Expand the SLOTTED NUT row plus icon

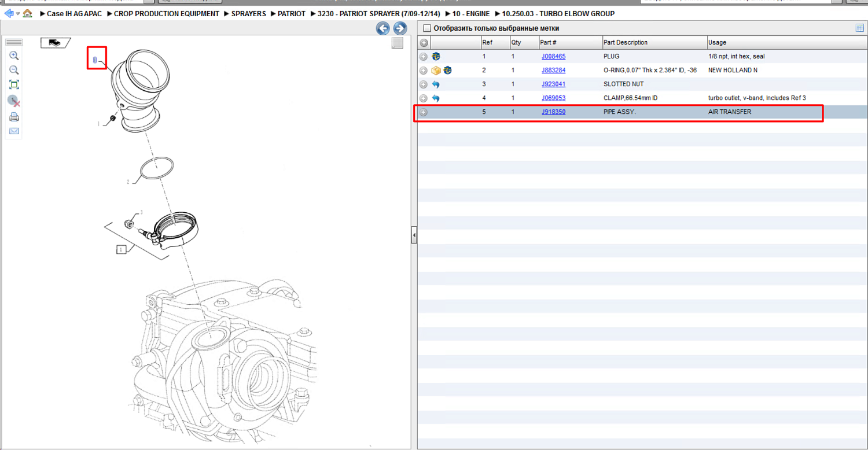pos(424,84)
